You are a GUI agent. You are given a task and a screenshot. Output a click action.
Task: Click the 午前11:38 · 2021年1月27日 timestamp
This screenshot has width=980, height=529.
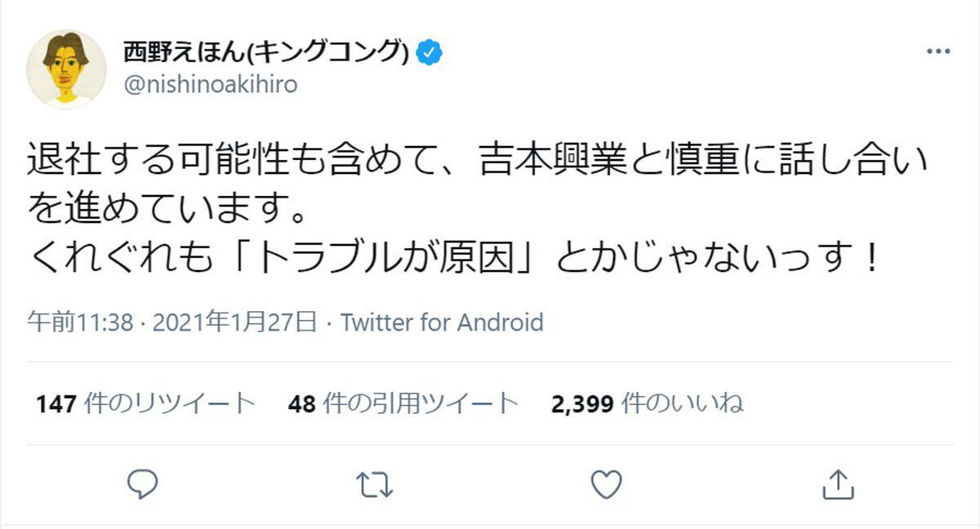(x=172, y=322)
